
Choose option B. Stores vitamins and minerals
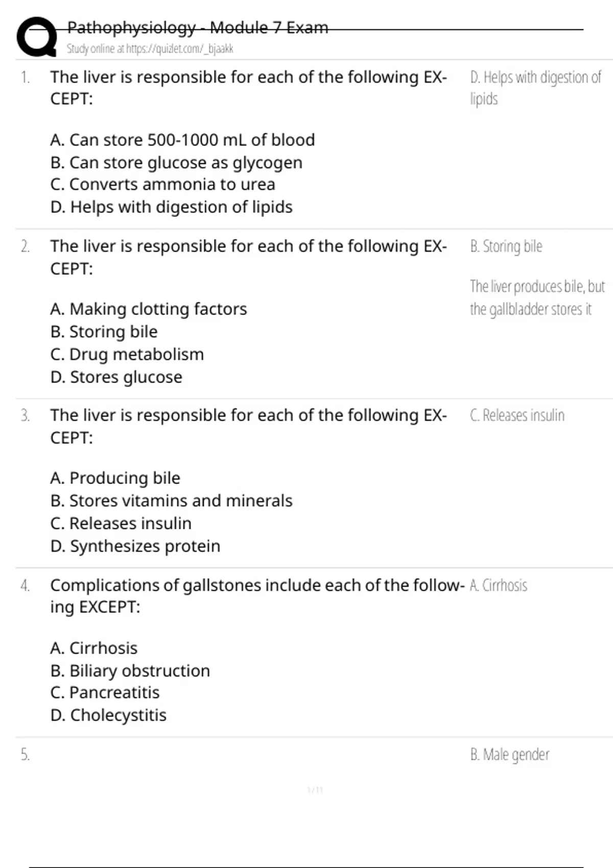click(x=171, y=501)
